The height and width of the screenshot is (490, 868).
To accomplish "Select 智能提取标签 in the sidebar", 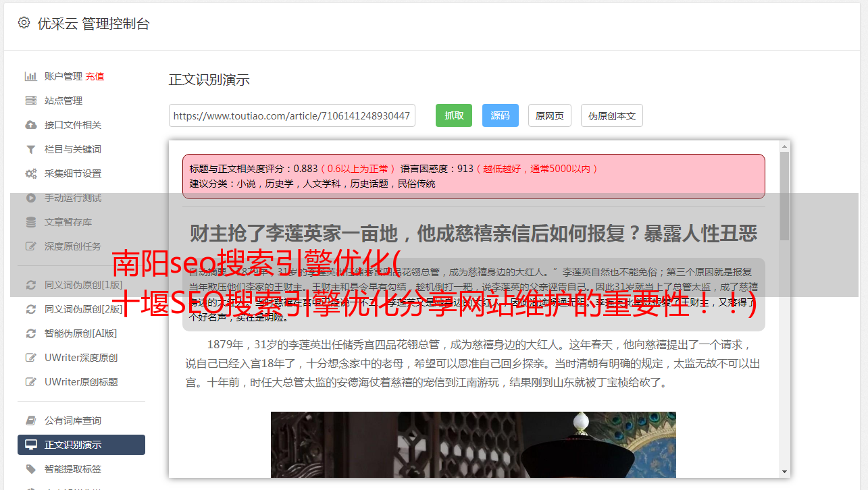I will pos(73,469).
